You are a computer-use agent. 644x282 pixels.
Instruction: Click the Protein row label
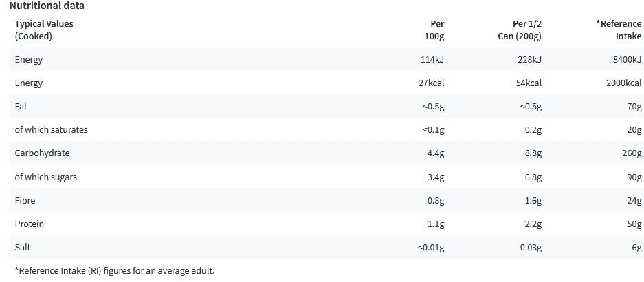[x=29, y=224]
